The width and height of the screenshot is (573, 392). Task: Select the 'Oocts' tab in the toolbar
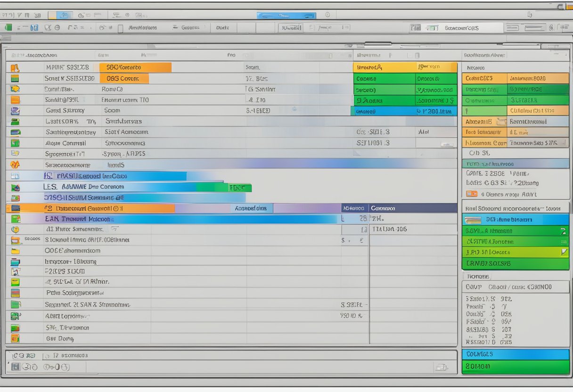click(222, 28)
